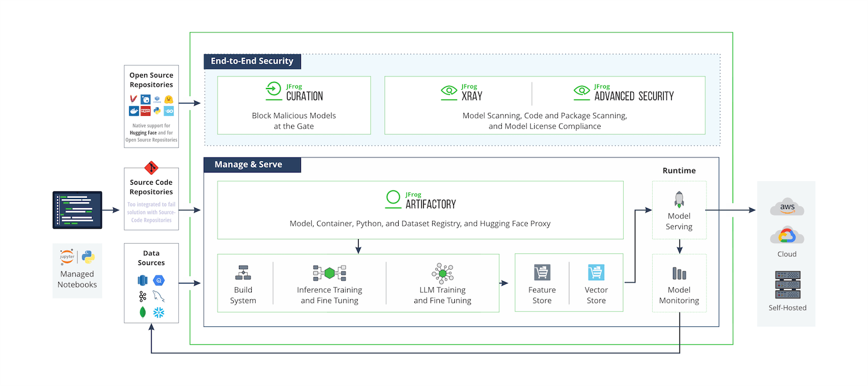Click the Feature Store cart icon
868x386 pixels.
coord(542,273)
